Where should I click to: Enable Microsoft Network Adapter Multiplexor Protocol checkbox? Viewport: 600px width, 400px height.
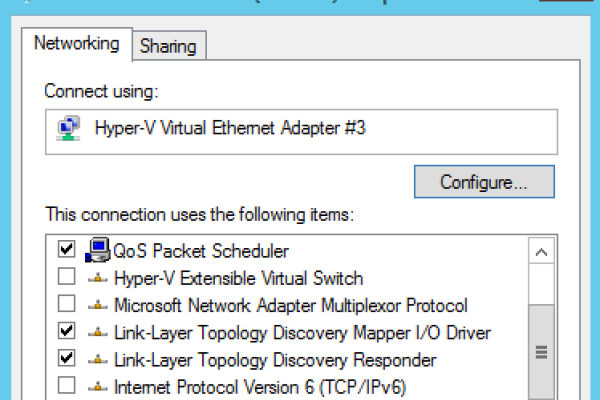(x=67, y=305)
